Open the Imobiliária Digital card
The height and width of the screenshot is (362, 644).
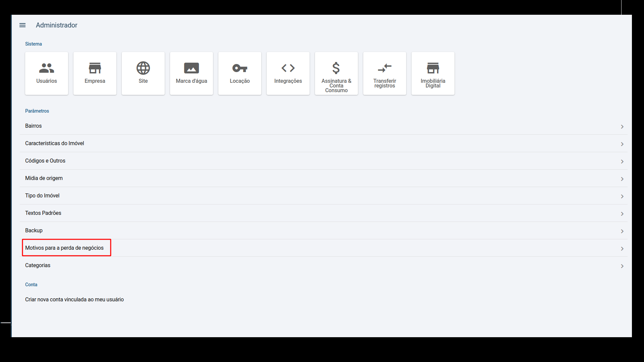(x=433, y=73)
